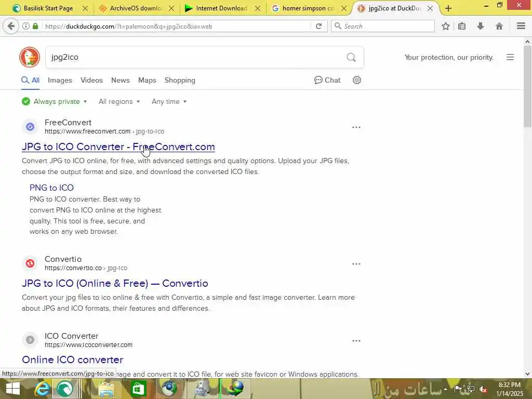
Task: Go back using the browser back arrow
Action: [11, 26]
